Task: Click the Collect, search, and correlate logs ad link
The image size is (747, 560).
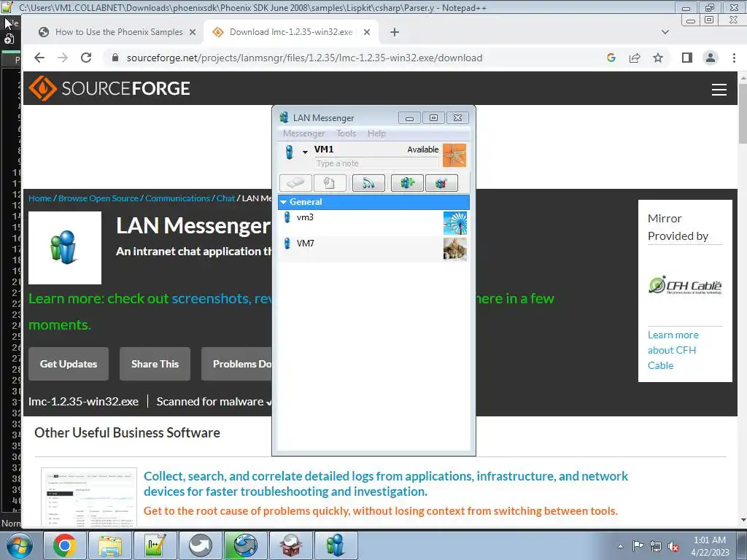Action: (x=386, y=484)
